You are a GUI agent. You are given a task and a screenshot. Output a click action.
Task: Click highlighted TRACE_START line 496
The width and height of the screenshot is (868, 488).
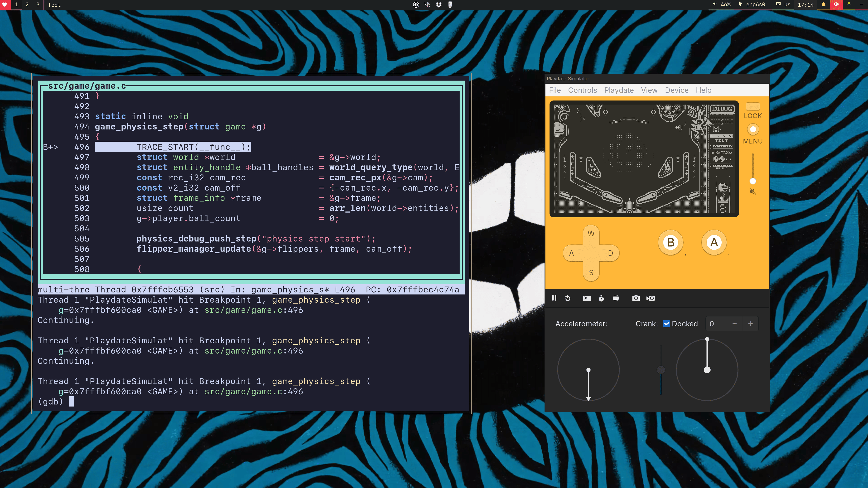(x=173, y=147)
